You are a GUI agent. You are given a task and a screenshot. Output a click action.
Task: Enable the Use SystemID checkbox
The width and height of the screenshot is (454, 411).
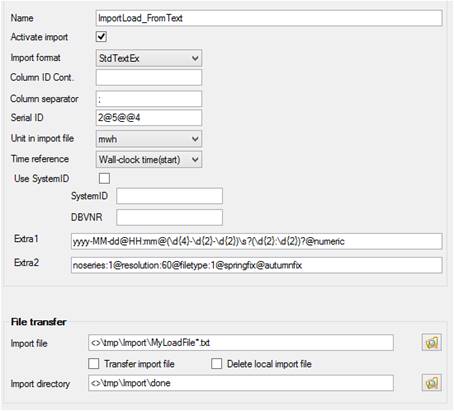[x=104, y=178]
